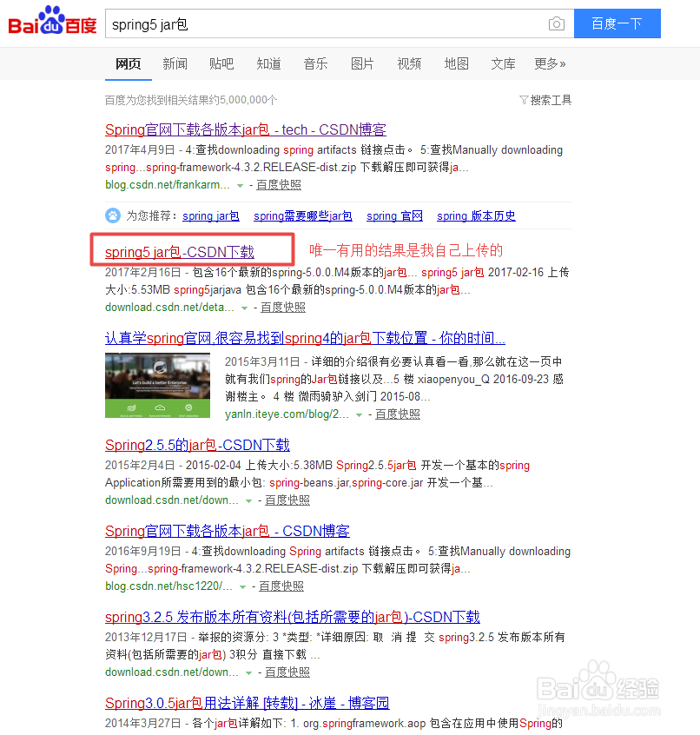Switch to the 地图 tab

456,63
